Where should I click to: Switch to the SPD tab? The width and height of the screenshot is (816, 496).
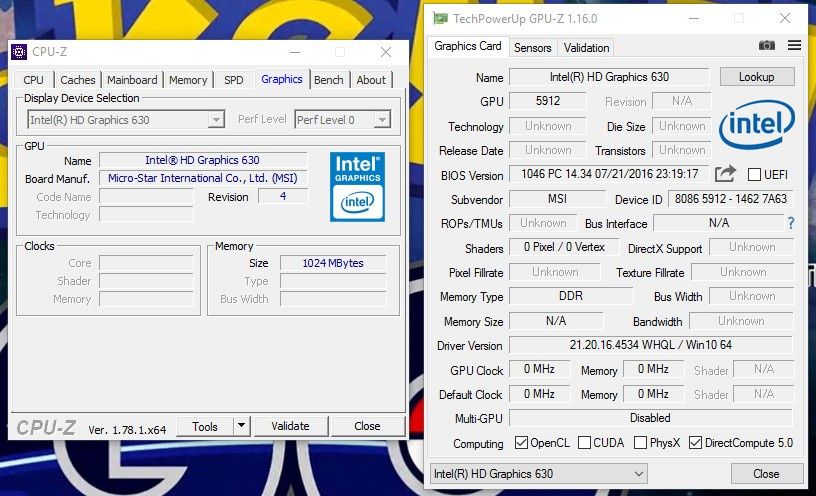point(234,80)
